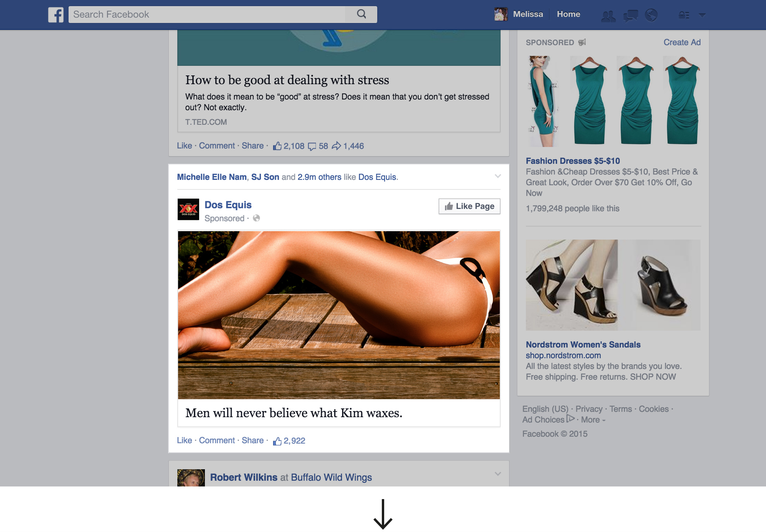Image resolution: width=766 pixels, height=532 pixels.
Task: View the 2.9m others list
Action: click(319, 177)
